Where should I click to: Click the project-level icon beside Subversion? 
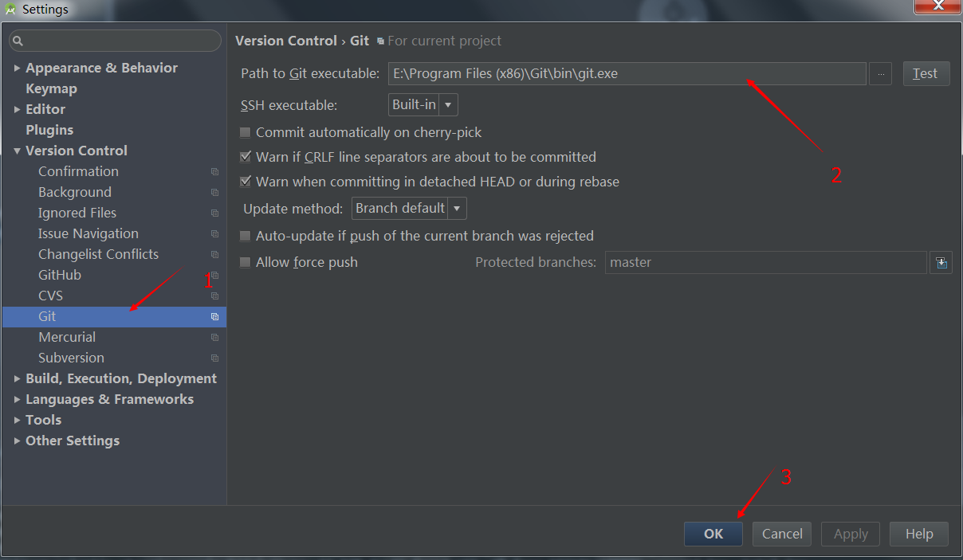[x=214, y=358]
